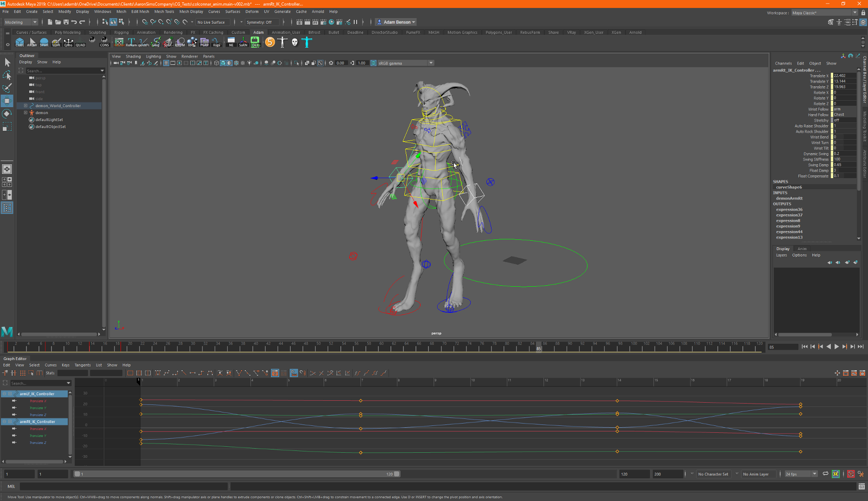
Task: Click the Adam Benson account button
Action: pos(396,22)
